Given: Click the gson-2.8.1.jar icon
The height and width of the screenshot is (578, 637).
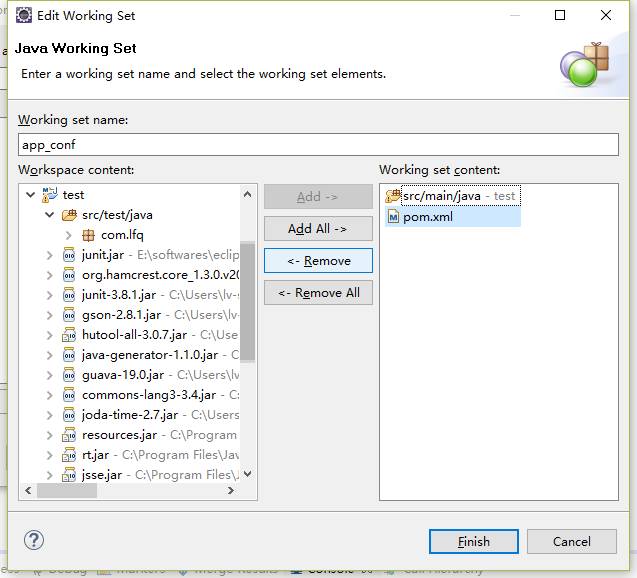Looking at the screenshot, I should click(x=69, y=315).
